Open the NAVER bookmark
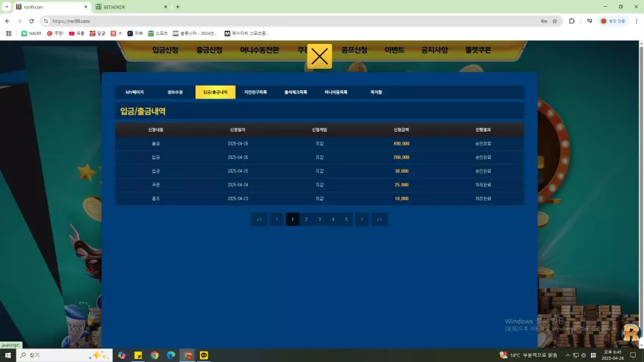The image size is (644, 362). pyautogui.click(x=31, y=33)
